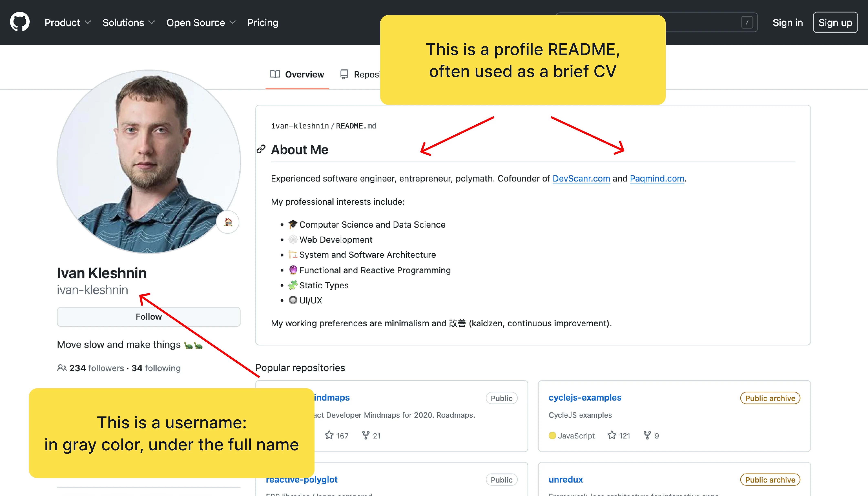Click the fork icon showing 21
Image resolution: width=868 pixels, height=496 pixels.
tap(365, 435)
